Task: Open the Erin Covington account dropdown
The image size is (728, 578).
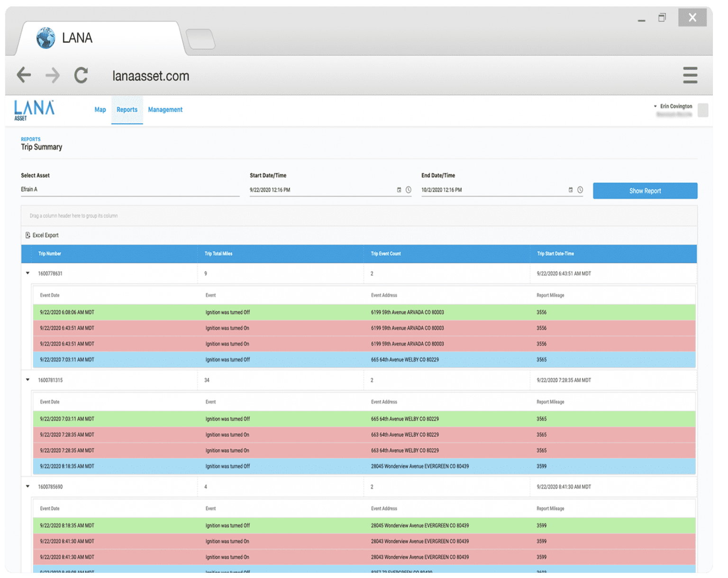Action: tap(673, 107)
